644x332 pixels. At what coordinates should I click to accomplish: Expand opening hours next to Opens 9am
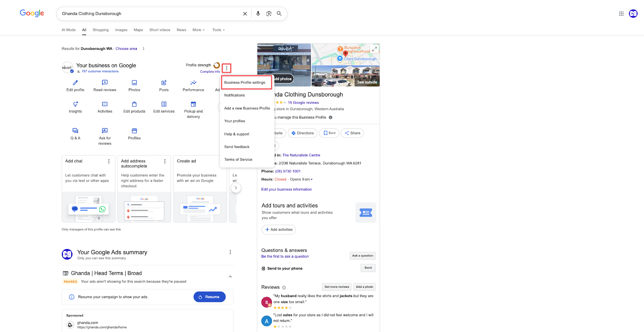tap(312, 179)
